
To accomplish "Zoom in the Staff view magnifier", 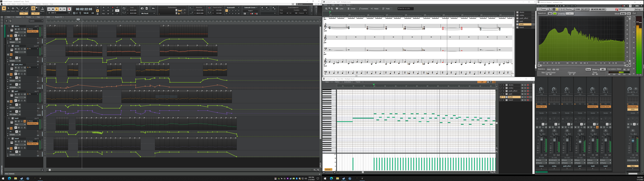I will coord(326,9).
